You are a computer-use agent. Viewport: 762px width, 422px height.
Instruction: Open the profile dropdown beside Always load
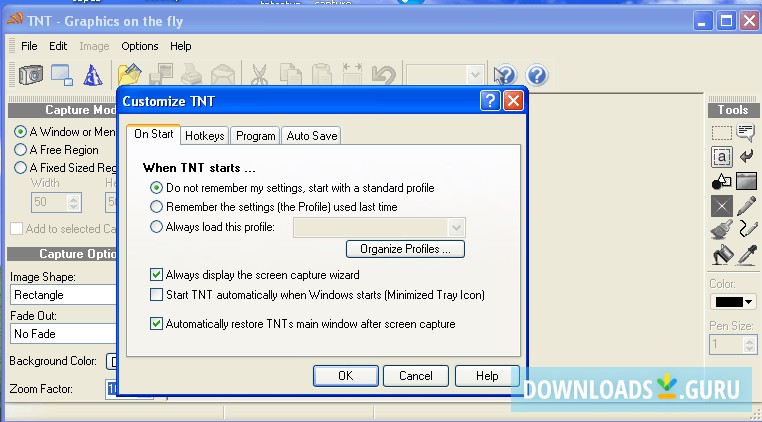tap(456, 227)
